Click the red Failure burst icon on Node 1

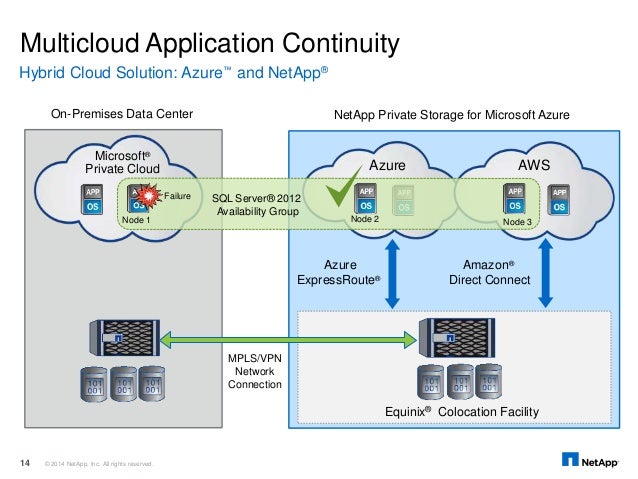point(148,196)
